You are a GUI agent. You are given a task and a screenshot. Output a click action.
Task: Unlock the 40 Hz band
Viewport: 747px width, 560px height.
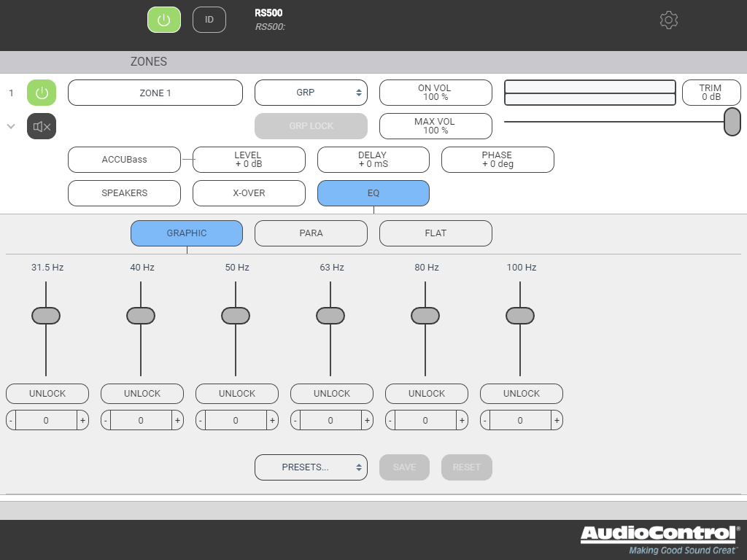(142, 394)
